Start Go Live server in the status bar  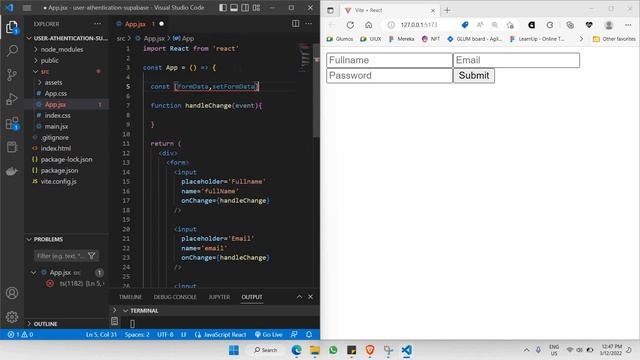pos(269,334)
